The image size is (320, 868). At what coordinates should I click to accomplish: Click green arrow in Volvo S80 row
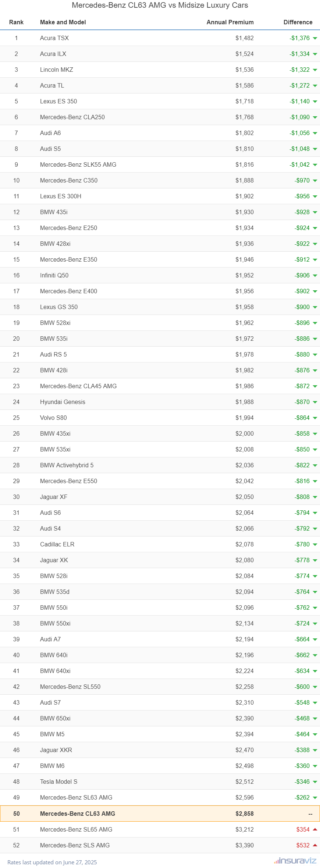[315, 418]
